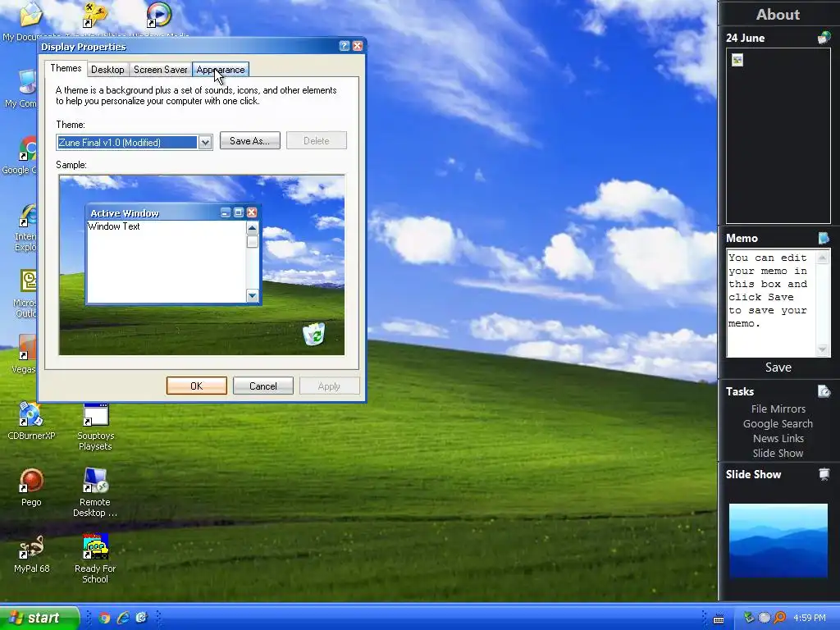Switch to the Screen Saver tab

point(160,70)
